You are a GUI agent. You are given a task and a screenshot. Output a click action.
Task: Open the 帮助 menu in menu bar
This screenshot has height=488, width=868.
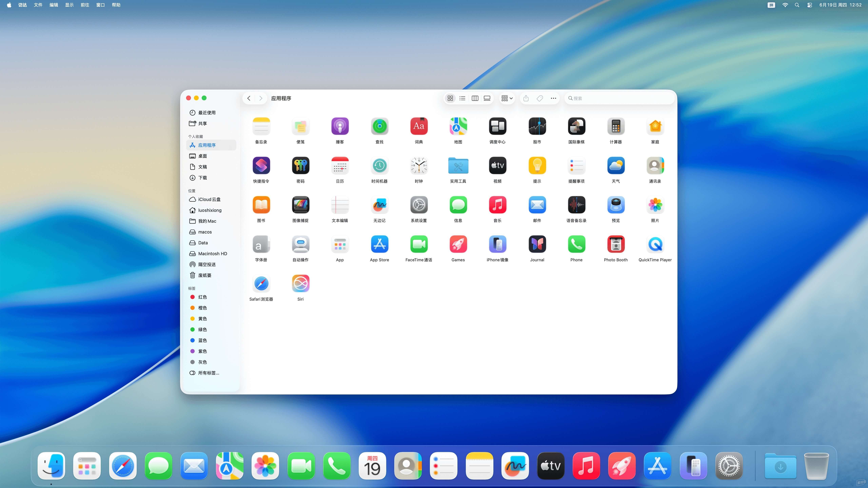116,5
